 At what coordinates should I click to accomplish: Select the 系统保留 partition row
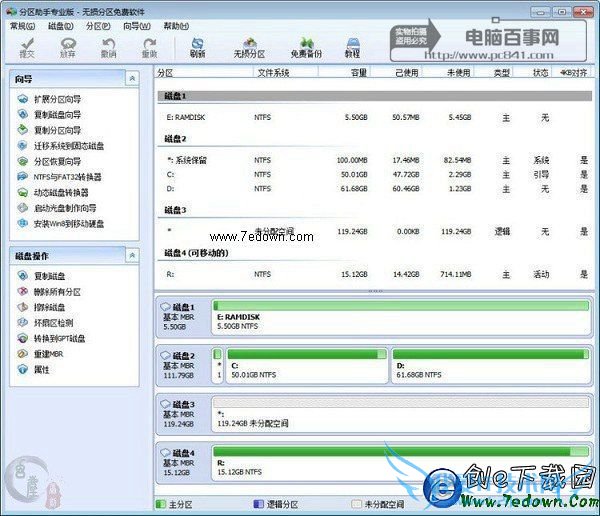tap(375, 160)
